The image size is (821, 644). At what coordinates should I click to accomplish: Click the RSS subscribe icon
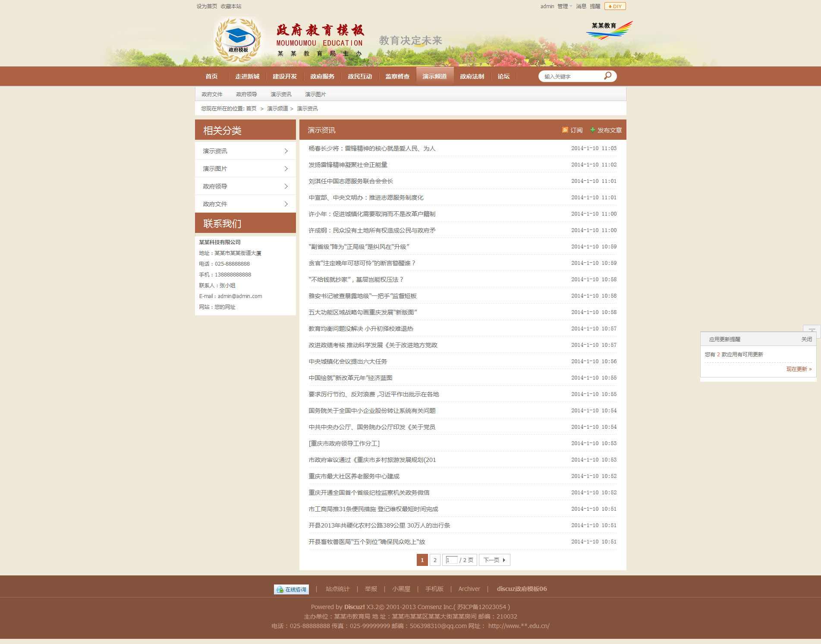565,130
